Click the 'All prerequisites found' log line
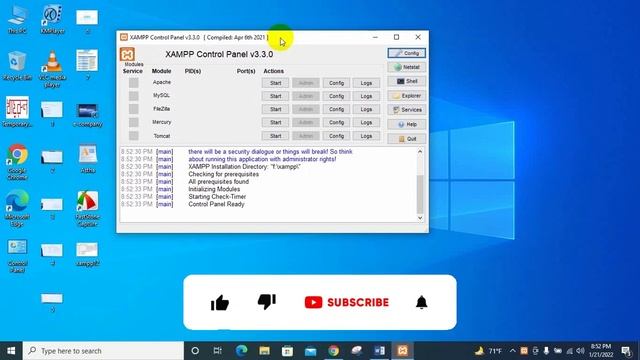The image size is (640, 360). tap(218, 182)
